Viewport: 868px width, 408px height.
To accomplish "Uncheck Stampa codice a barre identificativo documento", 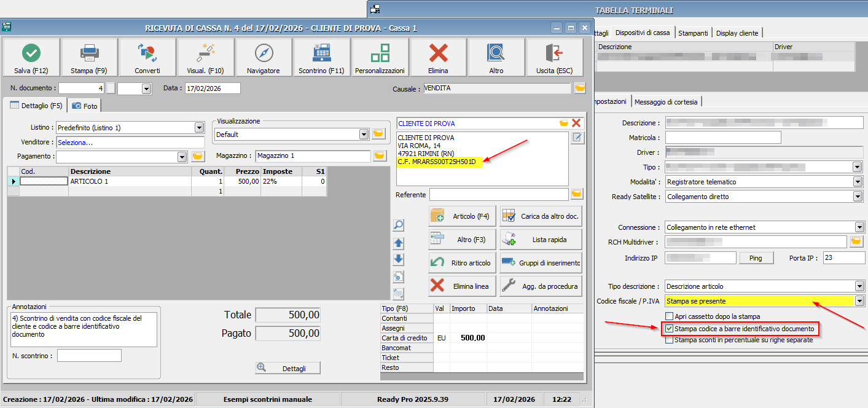I will (x=670, y=329).
